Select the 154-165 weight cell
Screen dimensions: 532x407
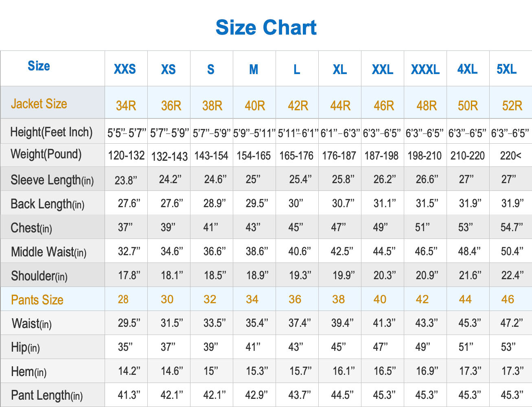coord(254,155)
